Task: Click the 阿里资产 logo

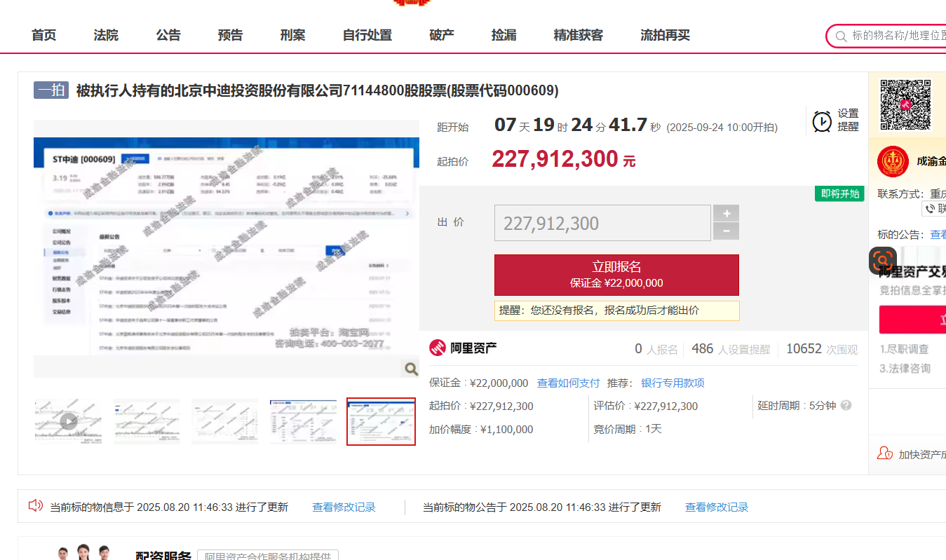Action: point(464,348)
